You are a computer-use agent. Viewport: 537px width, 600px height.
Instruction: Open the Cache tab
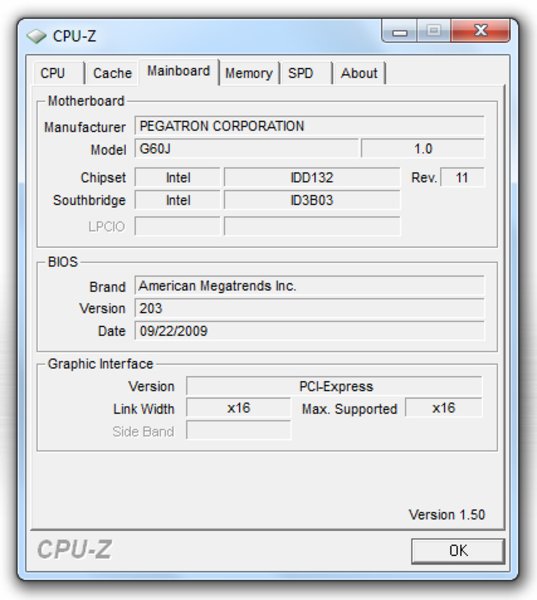coord(112,73)
